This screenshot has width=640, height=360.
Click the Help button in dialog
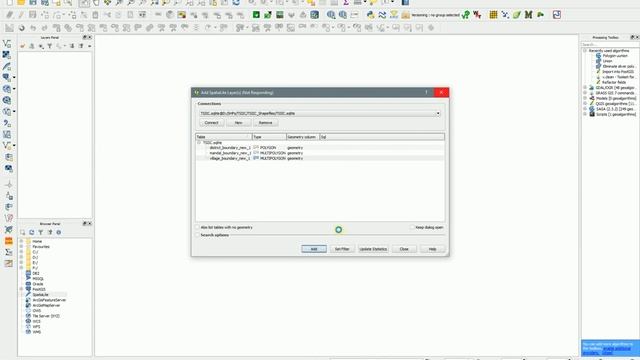coord(432,249)
